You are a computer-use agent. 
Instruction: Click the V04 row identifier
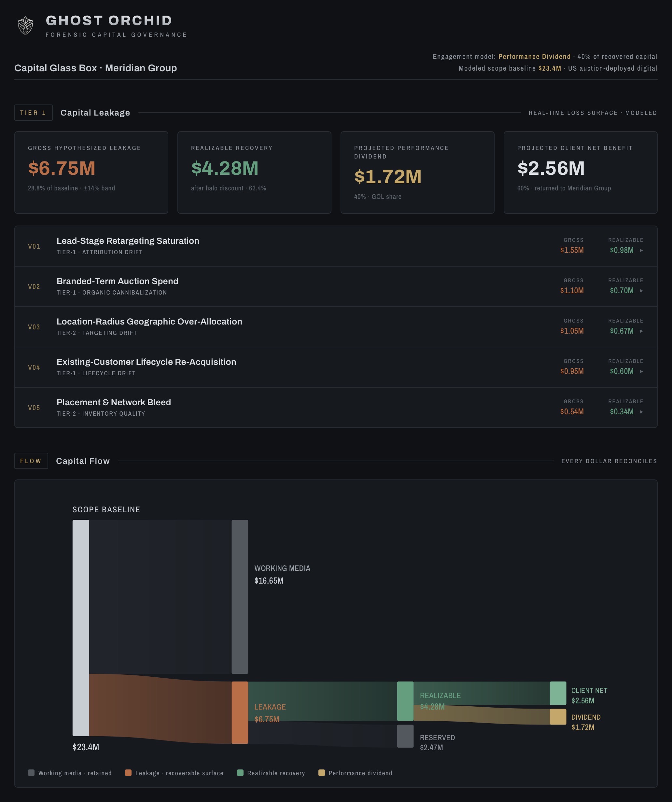(x=34, y=367)
